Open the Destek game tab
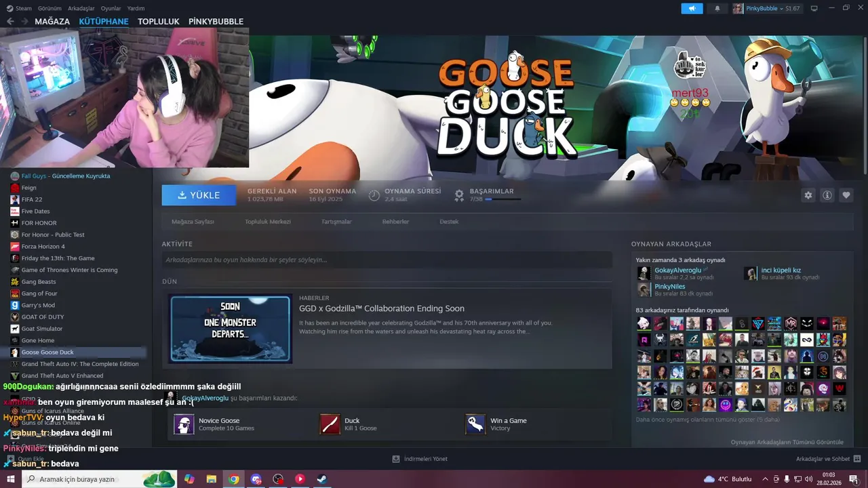This screenshot has width=868, height=488. click(x=449, y=222)
